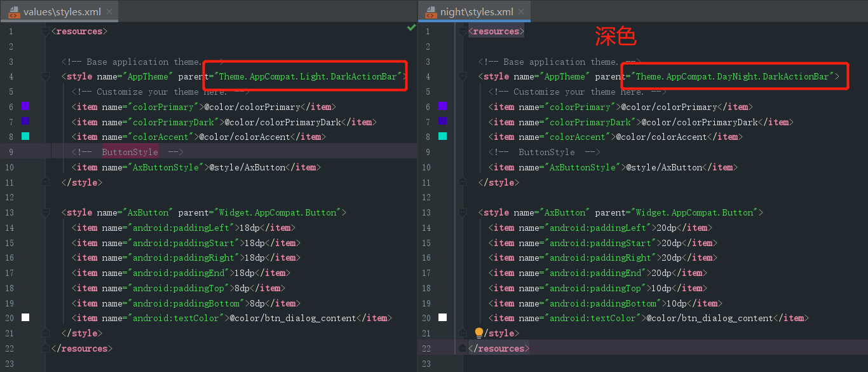Click Widget.AppCompat.Button parent in night\styles.xml

[x=697, y=212]
